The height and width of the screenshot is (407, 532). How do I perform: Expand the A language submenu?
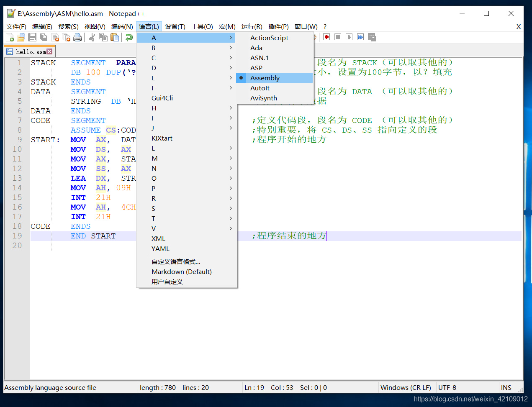(x=186, y=38)
